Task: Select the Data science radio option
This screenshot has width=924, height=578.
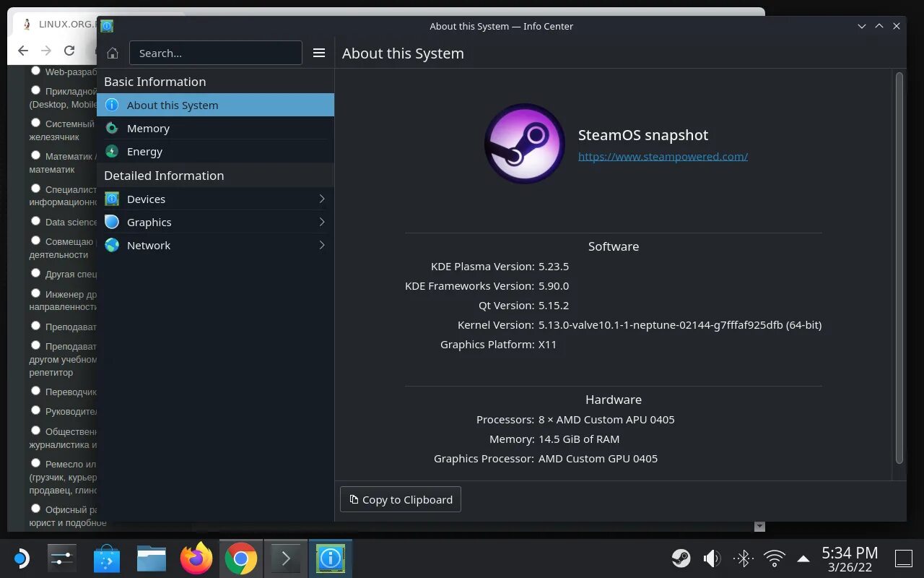Action: click(35, 221)
